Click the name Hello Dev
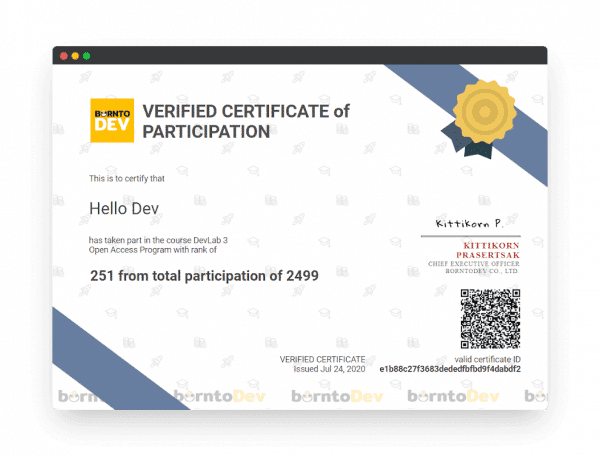This screenshot has width=600, height=456. (x=124, y=209)
